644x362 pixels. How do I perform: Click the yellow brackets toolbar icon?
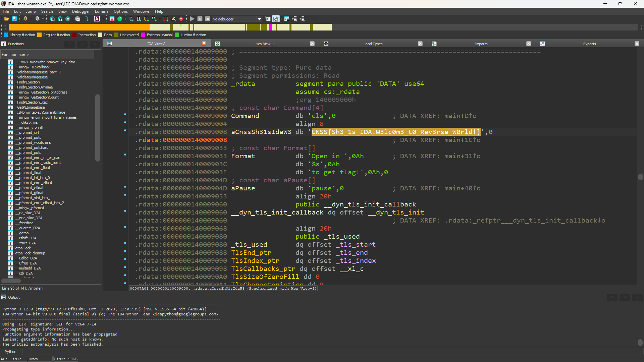pyautogui.click(x=146, y=19)
